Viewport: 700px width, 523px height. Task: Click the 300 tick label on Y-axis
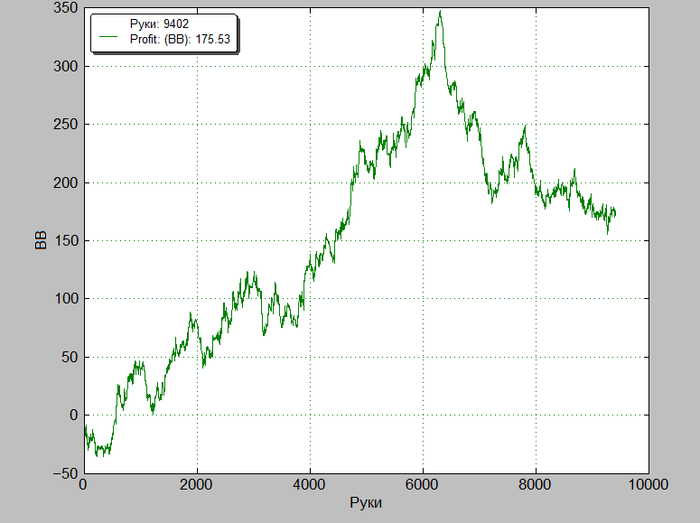point(66,66)
